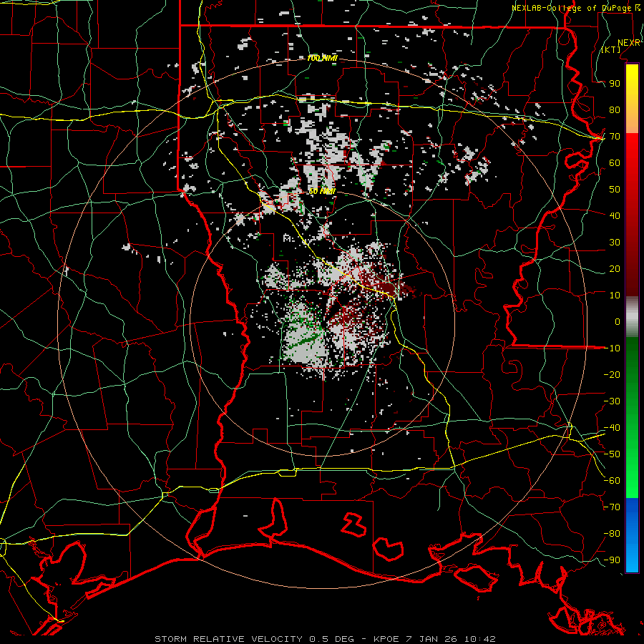Image resolution: width=644 pixels, height=644 pixels.
Task: Click the '20' value on velocity scale
Action: click(615, 268)
